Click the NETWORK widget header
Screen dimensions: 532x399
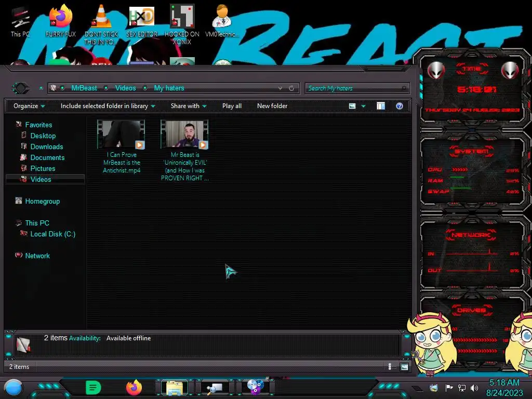(471, 235)
